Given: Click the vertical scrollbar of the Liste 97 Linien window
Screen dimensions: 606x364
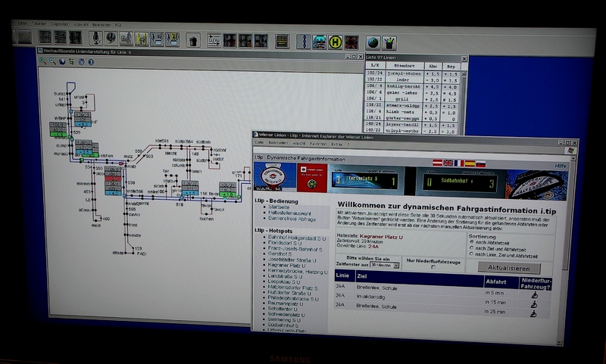Looking at the screenshot, I should tap(464, 102).
